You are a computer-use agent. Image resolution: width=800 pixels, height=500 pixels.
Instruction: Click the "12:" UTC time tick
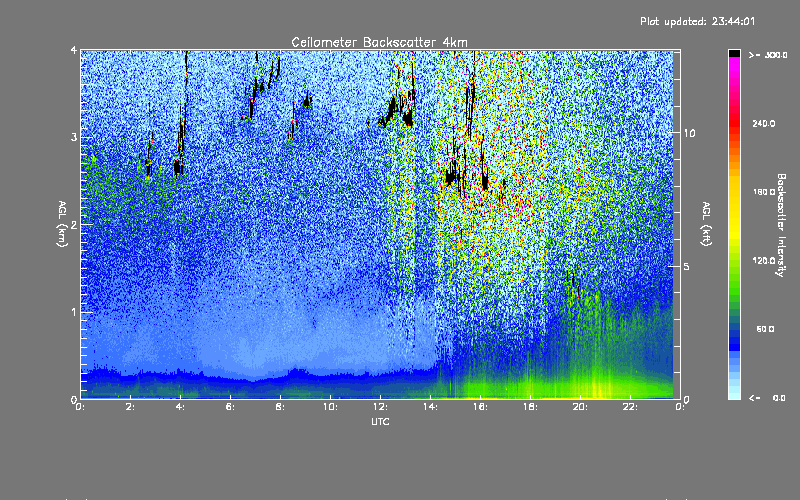(381, 407)
